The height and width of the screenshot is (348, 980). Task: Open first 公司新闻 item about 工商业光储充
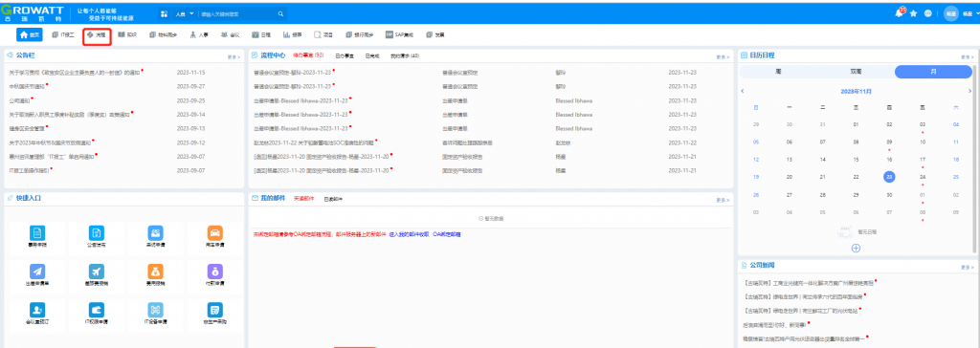(809, 283)
